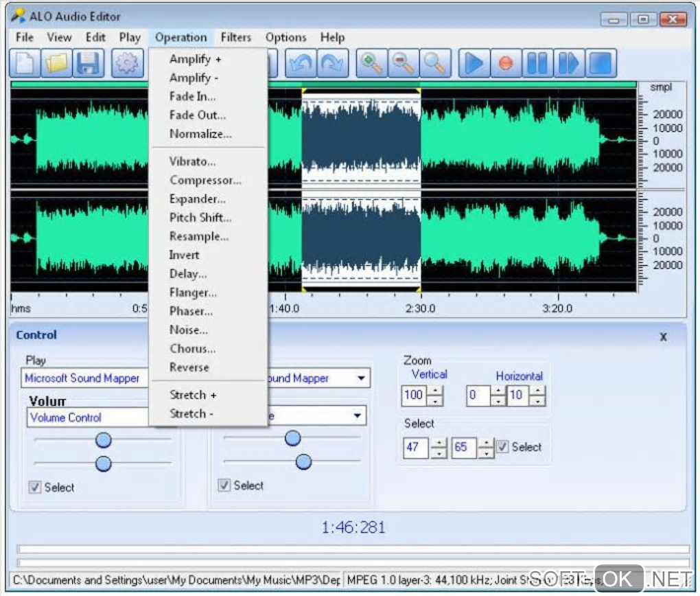Select Pitch Shift... in the Operation menu

(200, 218)
